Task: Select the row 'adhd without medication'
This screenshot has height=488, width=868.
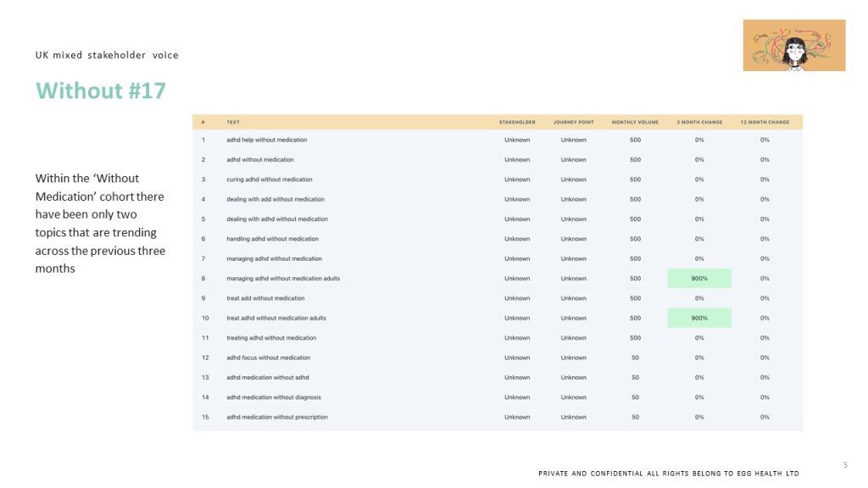Action: pos(497,160)
